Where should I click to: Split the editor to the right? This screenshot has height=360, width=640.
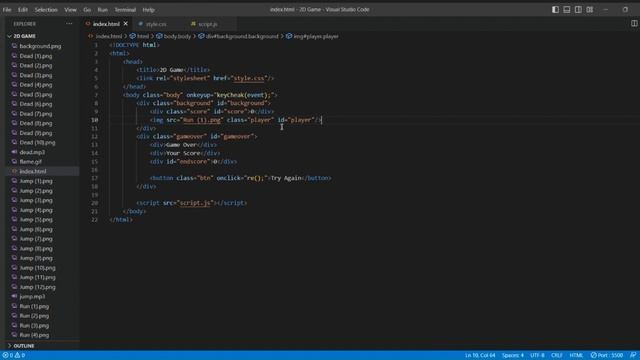pos(634,24)
